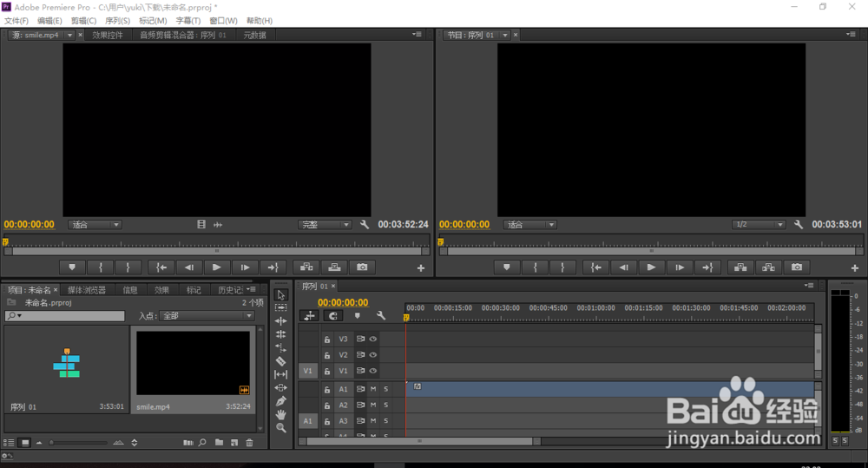The width and height of the screenshot is (868, 468).
Task: Click Export Frame camera in Program monitor
Action: 797,267
